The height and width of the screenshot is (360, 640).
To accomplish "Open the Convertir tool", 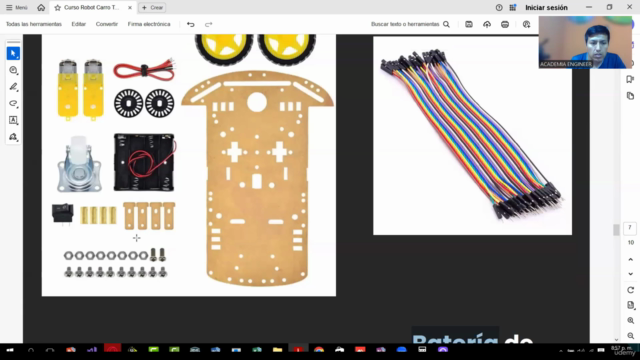I will click(x=107, y=24).
